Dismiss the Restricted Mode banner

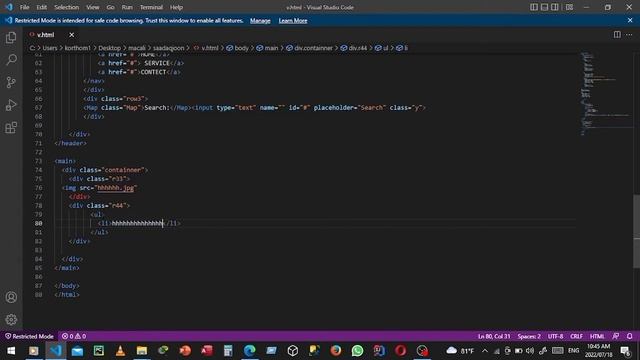pos(630,20)
